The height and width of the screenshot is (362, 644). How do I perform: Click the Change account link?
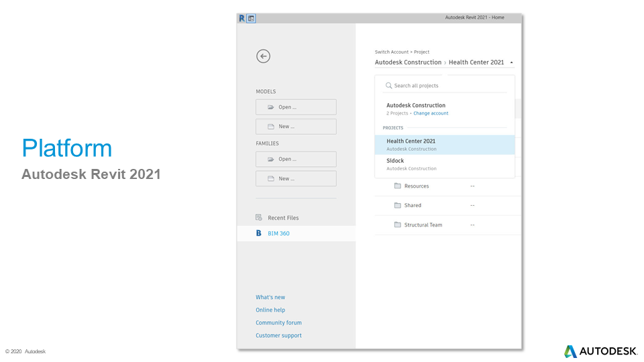pos(431,113)
